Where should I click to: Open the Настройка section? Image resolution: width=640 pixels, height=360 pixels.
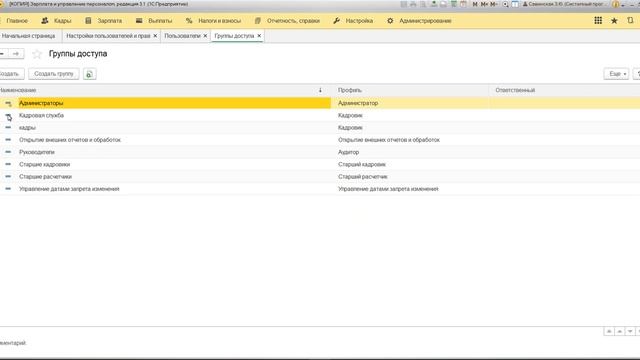click(x=359, y=20)
